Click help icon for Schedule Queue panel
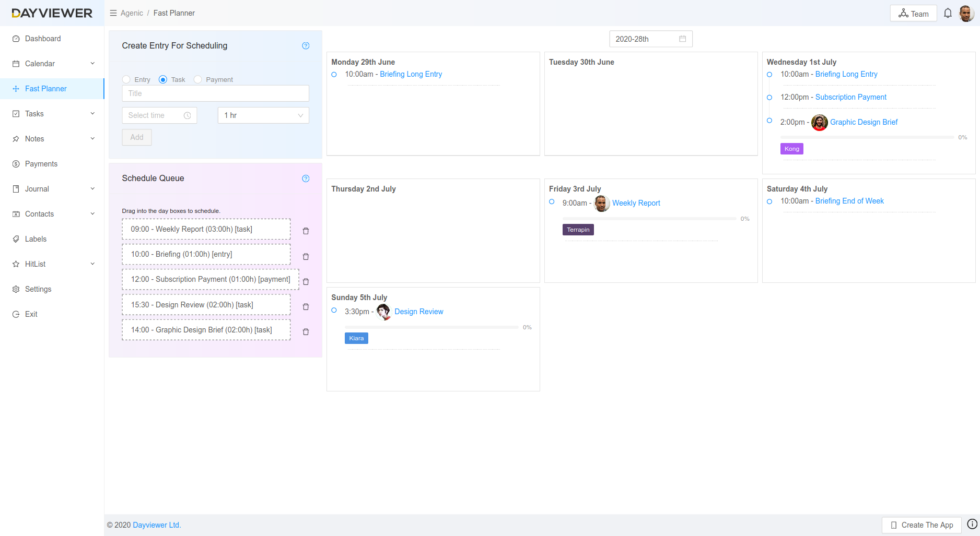This screenshot has height=536, width=980. tap(306, 178)
